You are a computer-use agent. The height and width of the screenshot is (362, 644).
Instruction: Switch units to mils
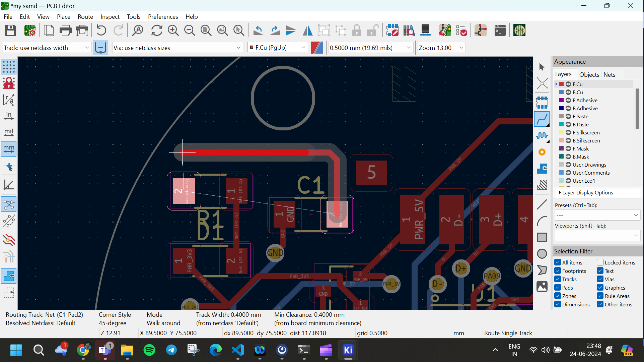coord(9,132)
